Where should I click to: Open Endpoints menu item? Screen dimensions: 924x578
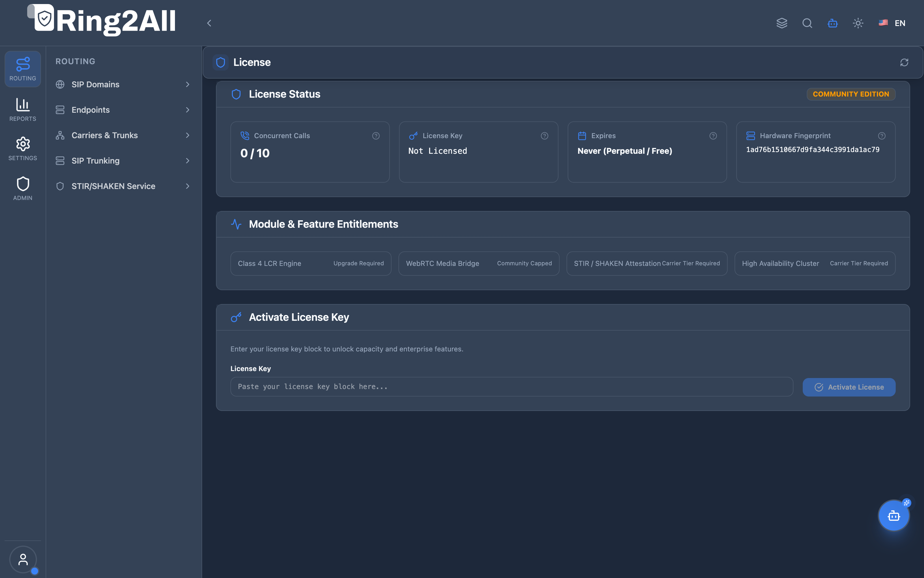pos(123,110)
